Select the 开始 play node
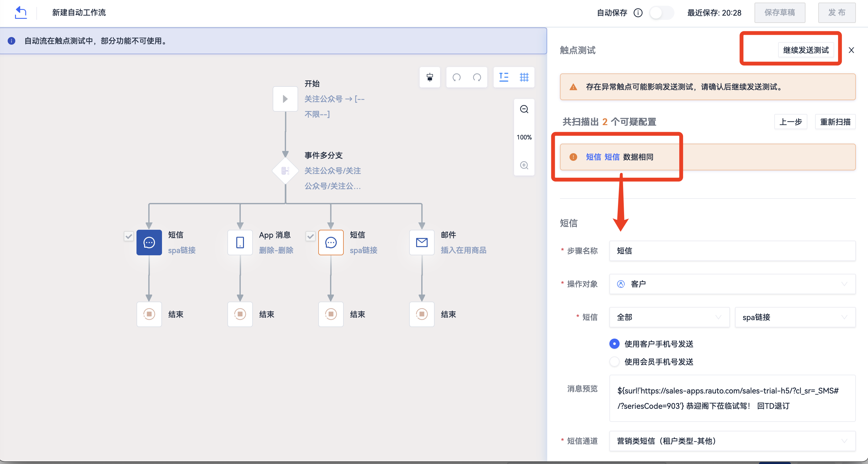This screenshot has width=868, height=464. (285, 99)
